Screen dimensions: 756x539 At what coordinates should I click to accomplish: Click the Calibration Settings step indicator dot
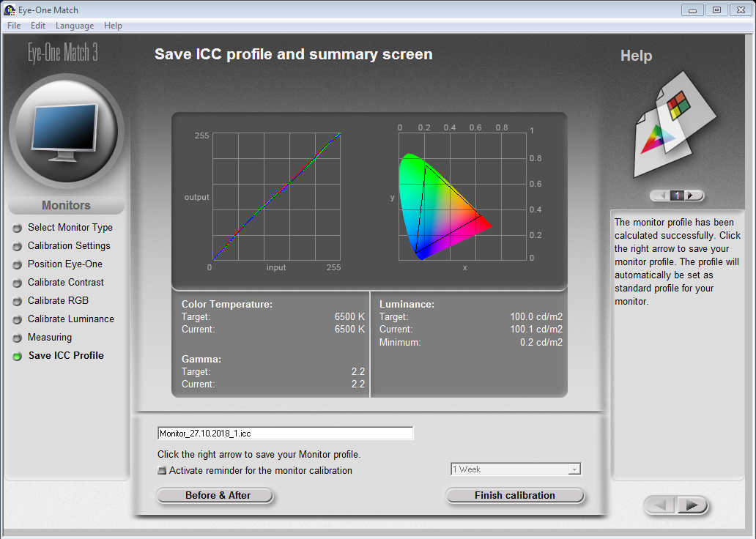point(18,246)
